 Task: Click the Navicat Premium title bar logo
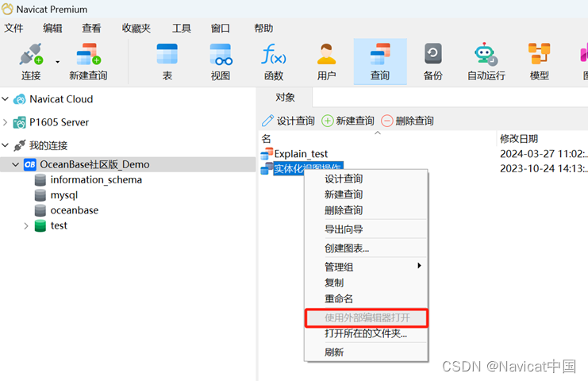[7, 9]
